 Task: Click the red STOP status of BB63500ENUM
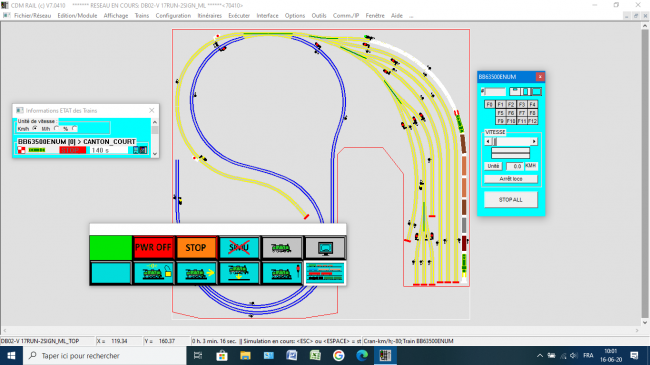(73, 150)
